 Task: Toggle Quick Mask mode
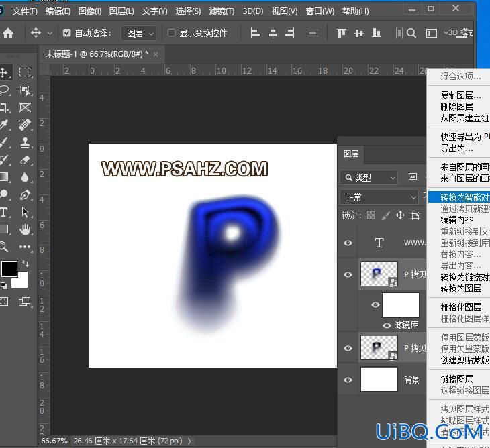pyautogui.click(x=4, y=302)
